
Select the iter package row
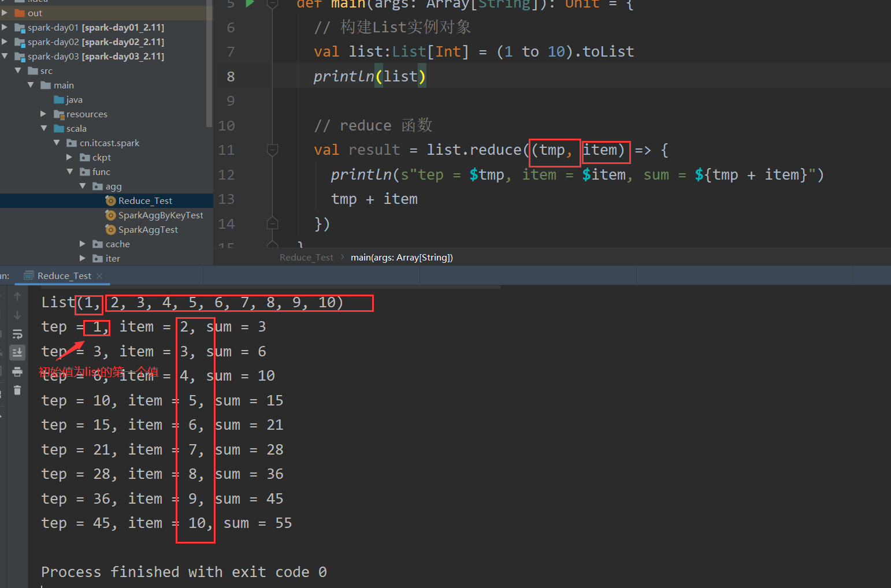(106, 258)
